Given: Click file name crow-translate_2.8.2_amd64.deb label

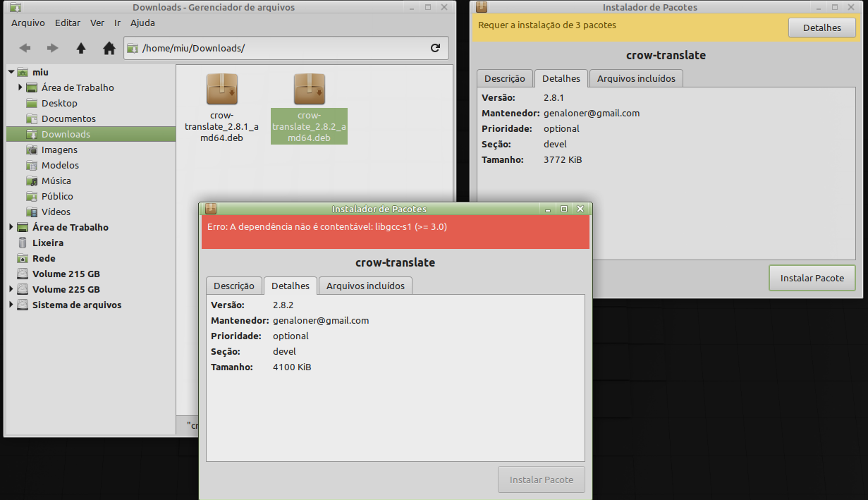Looking at the screenshot, I should 310,126.
